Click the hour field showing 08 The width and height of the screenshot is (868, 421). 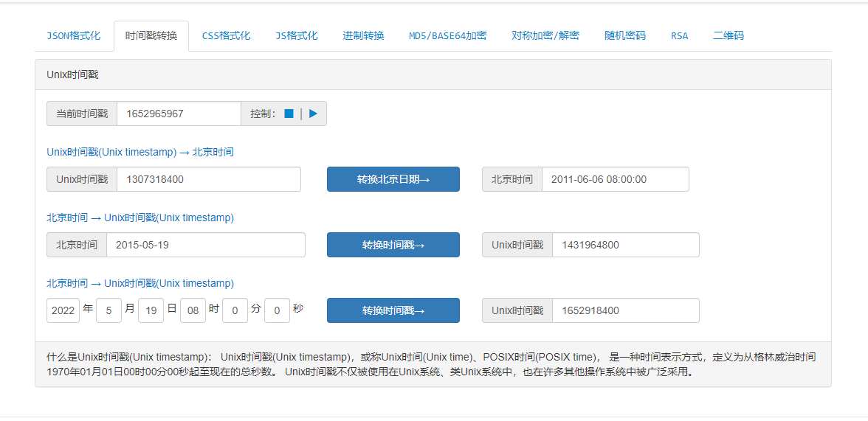tap(193, 310)
